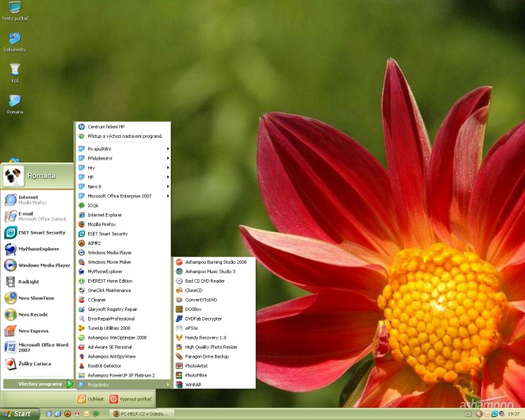Launch DOSBox from the Programky submenu
Screen dimensions: 525x420
click(x=193, y=309)
